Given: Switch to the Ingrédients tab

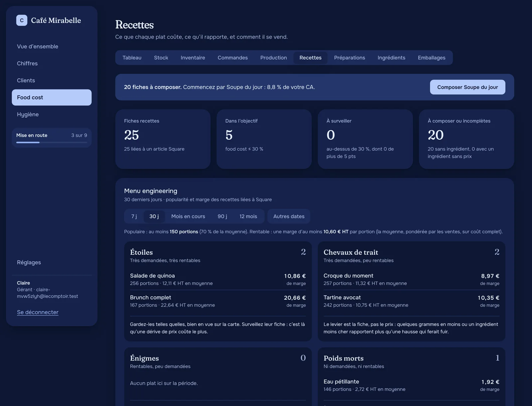Looking at the screenshot, I should (391, 58).
